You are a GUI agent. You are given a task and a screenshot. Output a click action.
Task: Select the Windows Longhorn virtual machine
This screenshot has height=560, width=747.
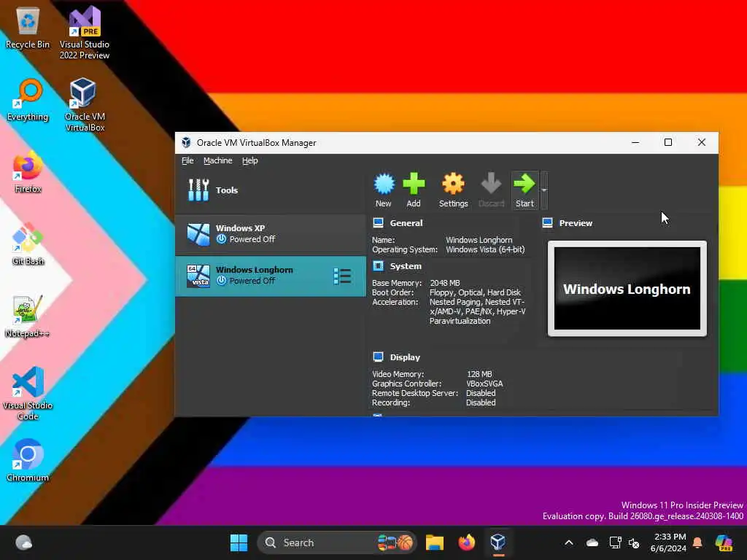[x=271, y=276]
